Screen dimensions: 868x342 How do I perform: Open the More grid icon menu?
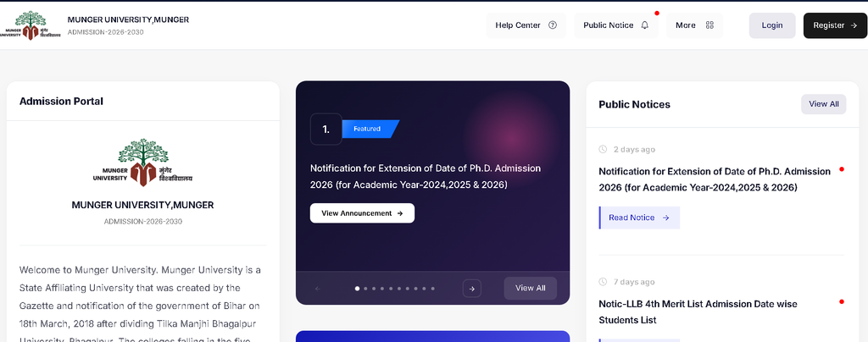[x=709, y=25]
